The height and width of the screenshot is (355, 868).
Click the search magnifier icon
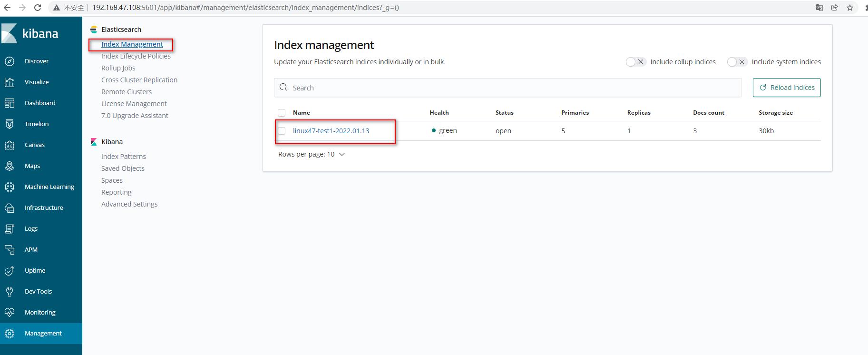[x=283, y=88]
